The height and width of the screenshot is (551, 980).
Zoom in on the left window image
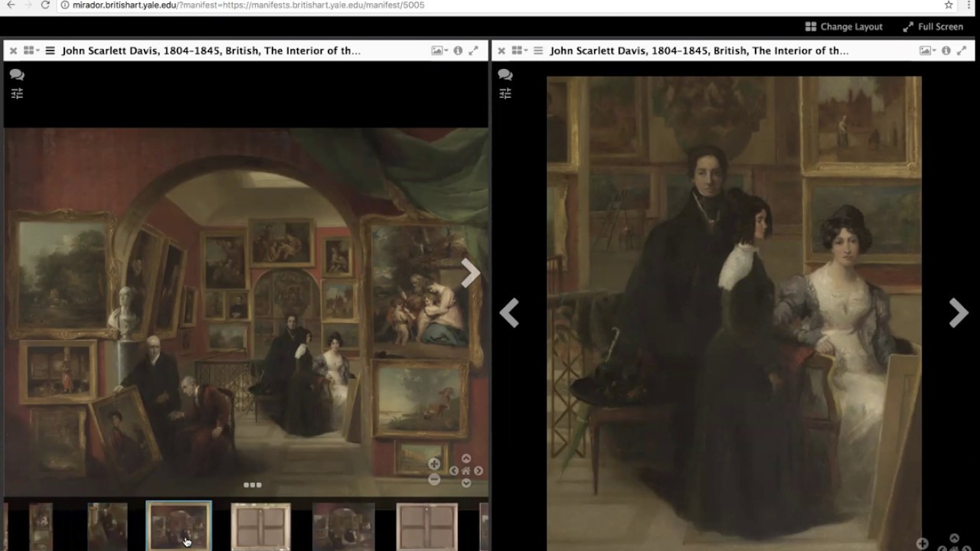[434, 464]
